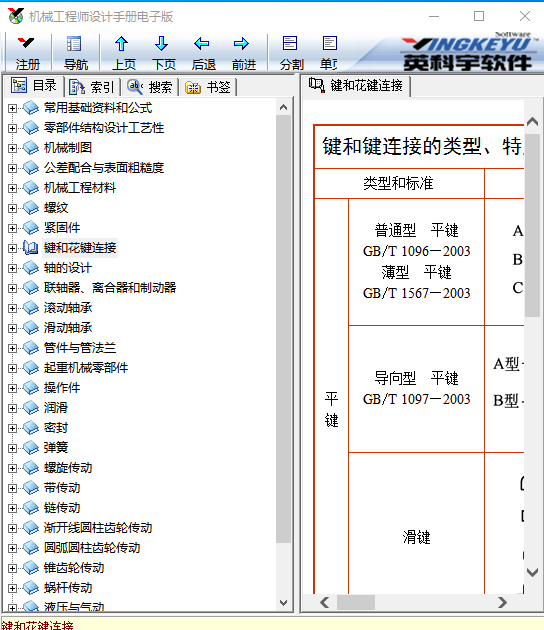The width and height of the screenshot is (544, 630).
Task: Click the contents tree scroll-down arrow
Action: [x=284, y=603]
